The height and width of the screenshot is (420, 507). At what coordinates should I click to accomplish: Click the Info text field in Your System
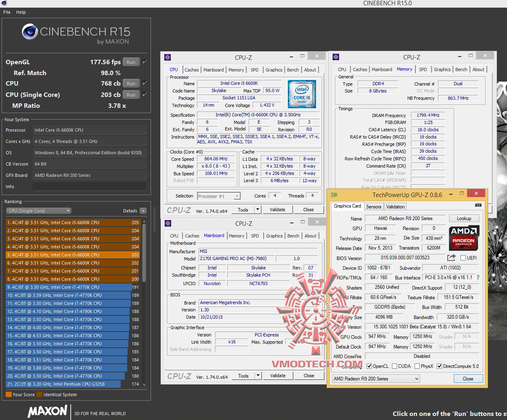89,187
